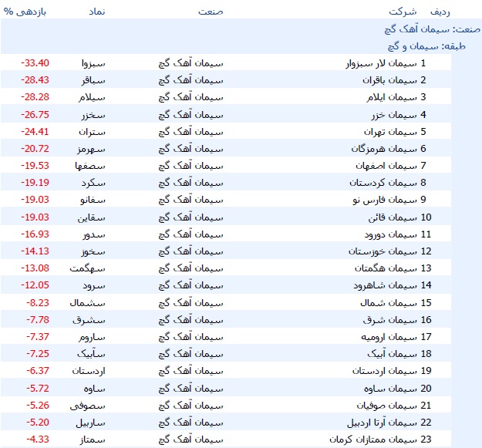Viewport: 482px width, 448px height.
Task: Click symbol ساروم
Action: coord(92,338)
